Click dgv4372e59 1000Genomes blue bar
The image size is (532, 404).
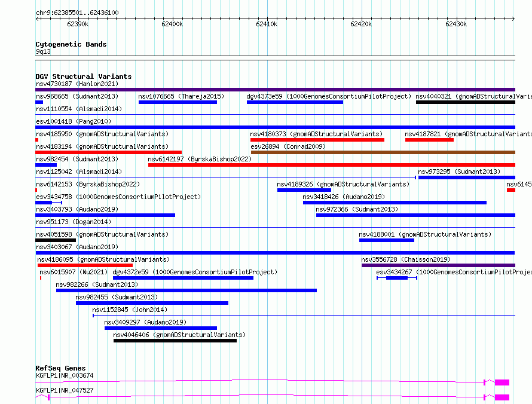[x=184, y=278]
